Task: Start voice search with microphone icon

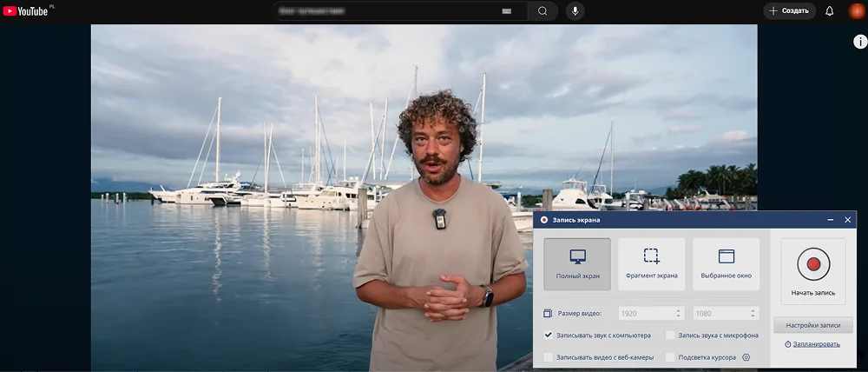Action: 574,11
